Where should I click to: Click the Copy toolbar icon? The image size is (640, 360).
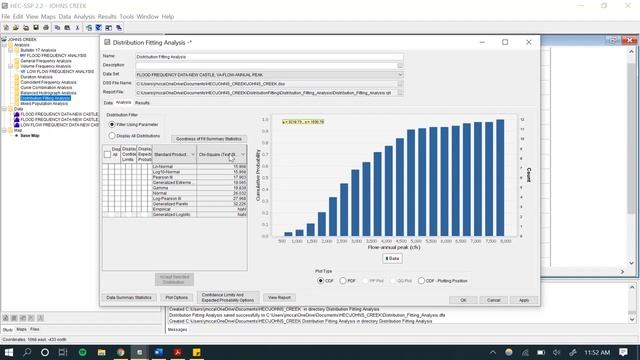coord(58,28)
